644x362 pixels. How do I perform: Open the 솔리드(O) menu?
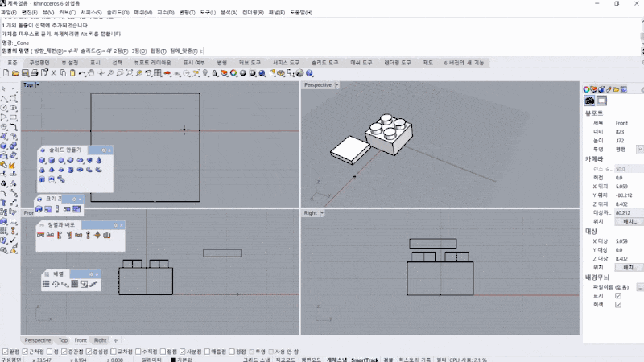point(118,13)
